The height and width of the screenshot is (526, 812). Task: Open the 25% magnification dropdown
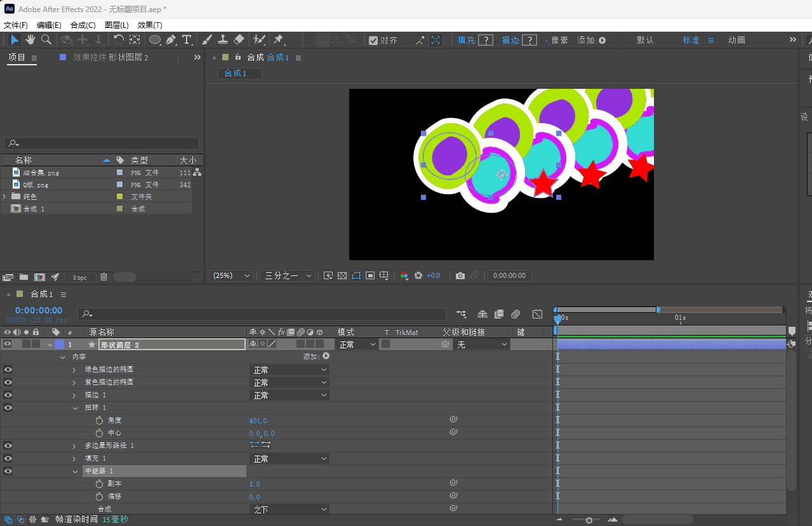[x=231, y=276]
